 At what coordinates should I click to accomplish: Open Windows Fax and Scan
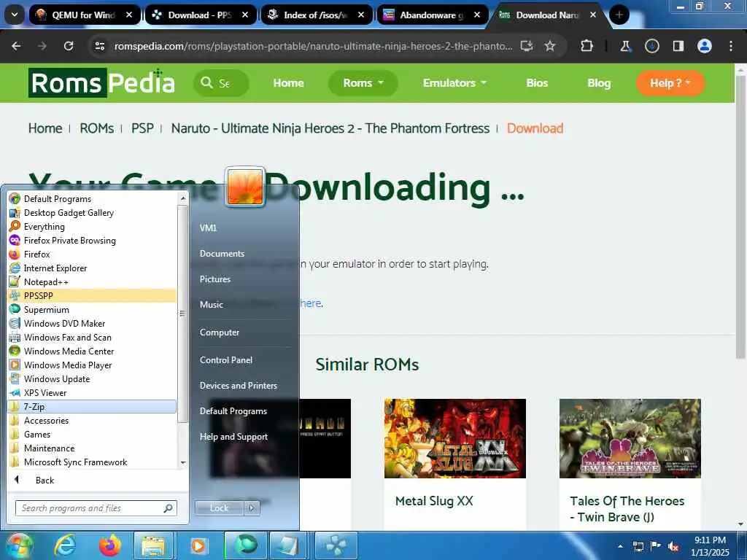92,337
